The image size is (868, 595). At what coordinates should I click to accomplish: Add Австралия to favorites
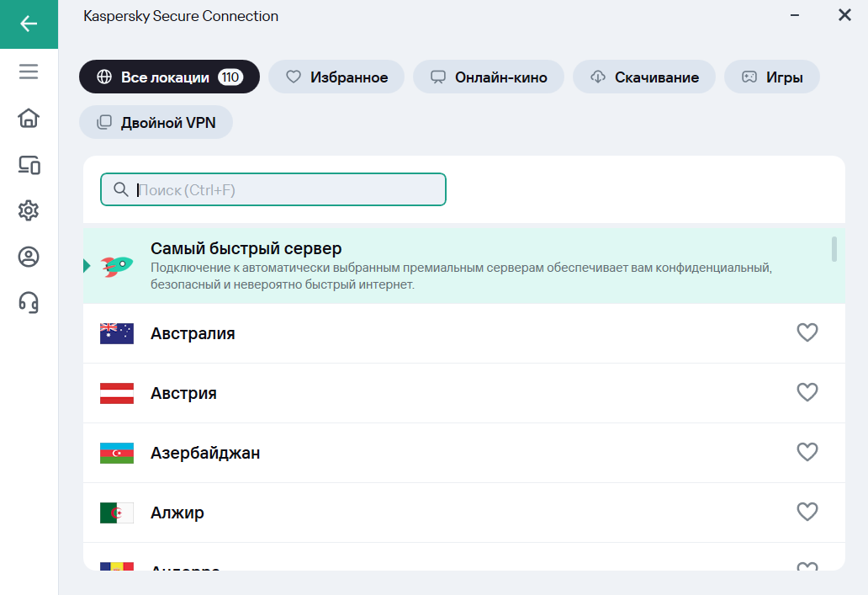tap(807, 333)
